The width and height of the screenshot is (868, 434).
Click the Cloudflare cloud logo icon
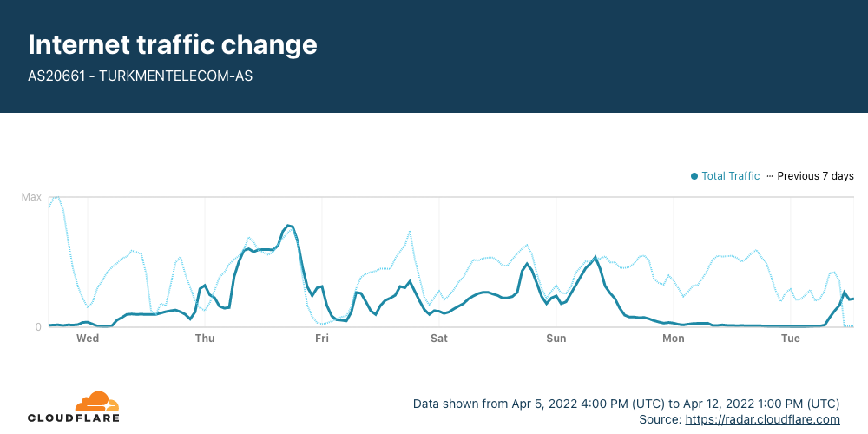coord(97,401)
